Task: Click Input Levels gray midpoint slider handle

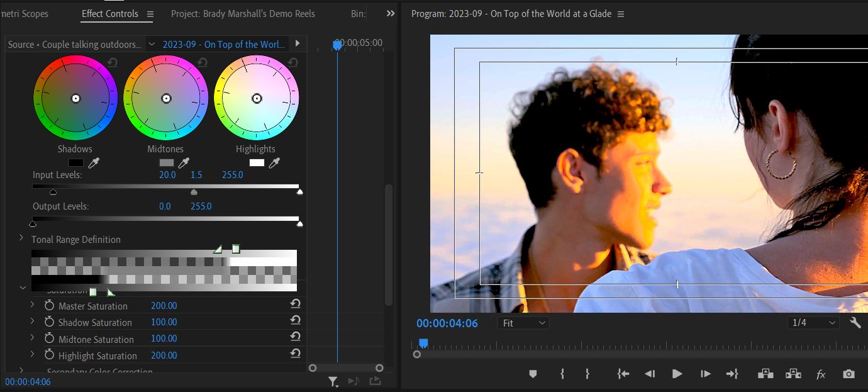Action: [x=194, y=192]
